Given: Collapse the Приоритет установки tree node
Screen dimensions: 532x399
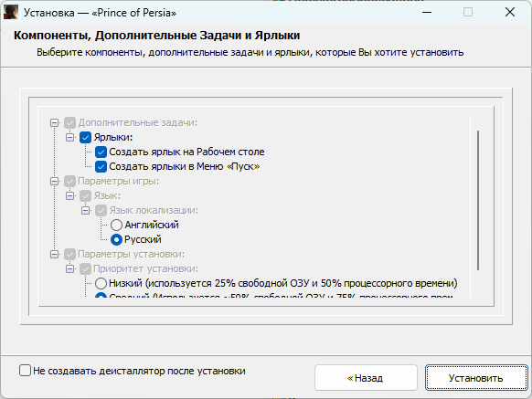Looking at the screenshot, I should (x=69, y=268).
